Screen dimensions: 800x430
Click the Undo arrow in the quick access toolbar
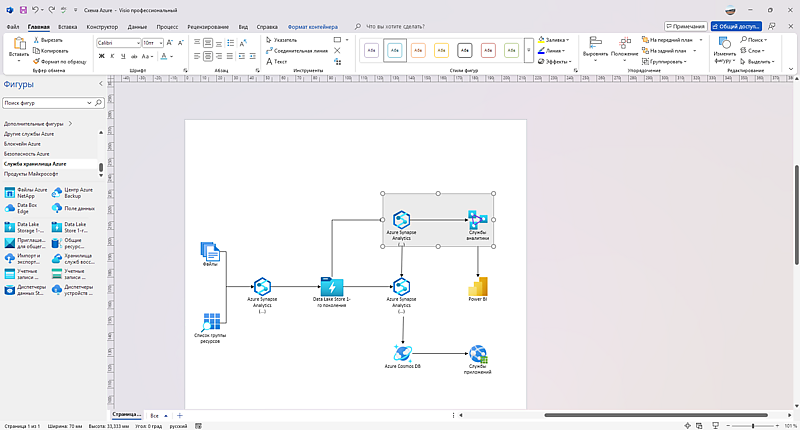[35, 10]
